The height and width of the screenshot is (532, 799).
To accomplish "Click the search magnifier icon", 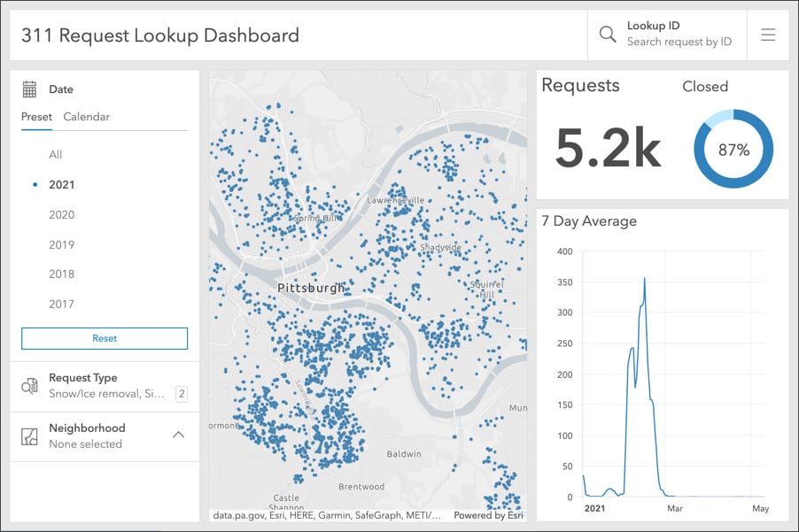I will coord(608,35).
